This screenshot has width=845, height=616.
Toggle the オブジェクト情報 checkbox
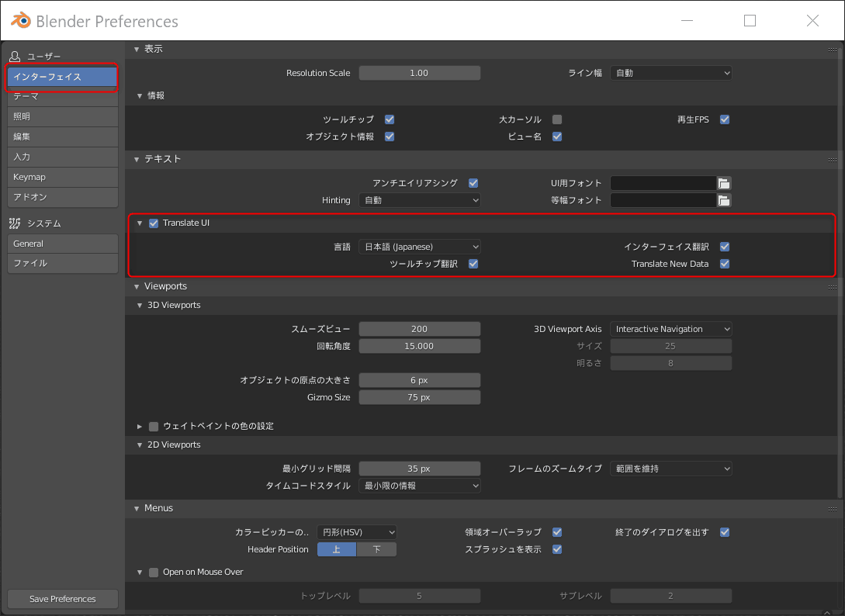390,137
